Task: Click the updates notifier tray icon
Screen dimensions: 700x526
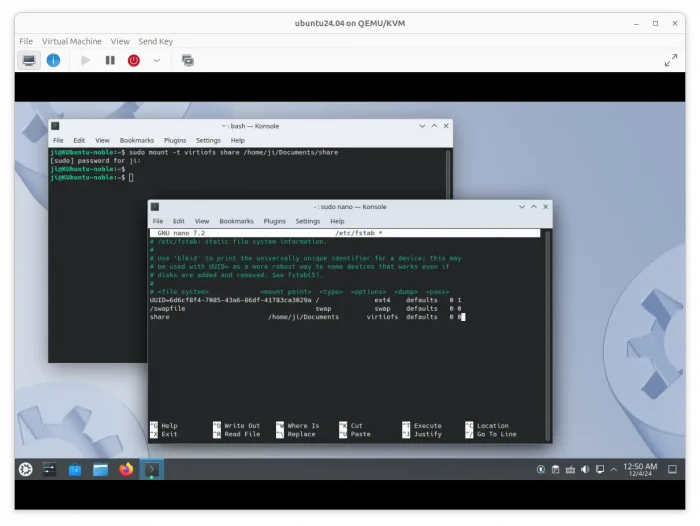Action: point(541,469)
